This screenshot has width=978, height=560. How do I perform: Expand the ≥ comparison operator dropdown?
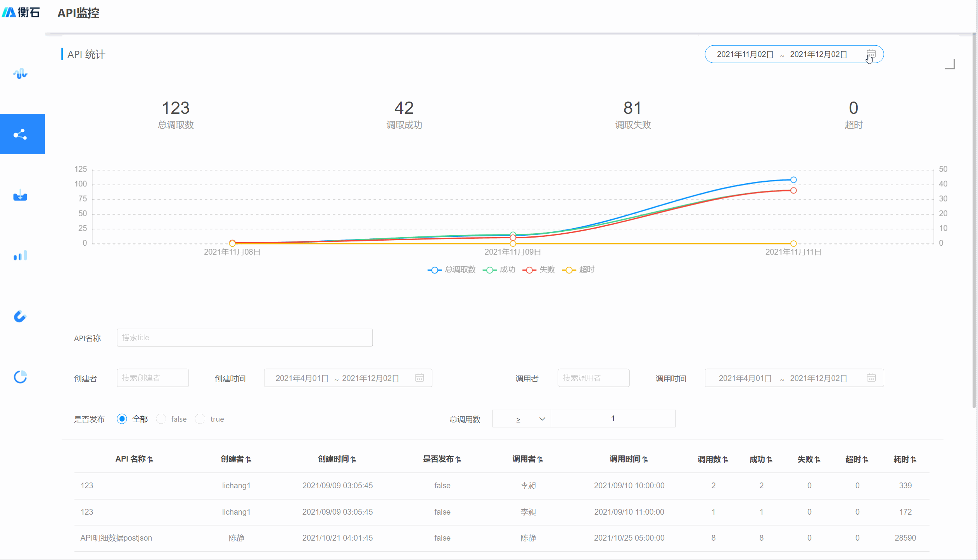click(x=522, y=419)
